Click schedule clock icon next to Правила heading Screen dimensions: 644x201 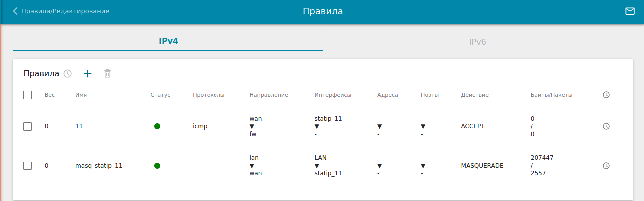(68, 74)
